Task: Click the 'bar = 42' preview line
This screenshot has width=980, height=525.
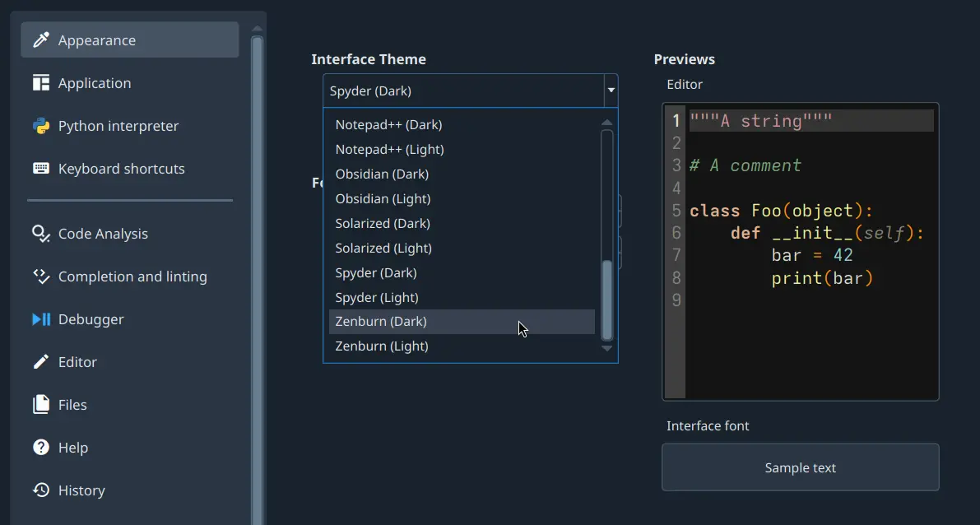Action: 812,256
